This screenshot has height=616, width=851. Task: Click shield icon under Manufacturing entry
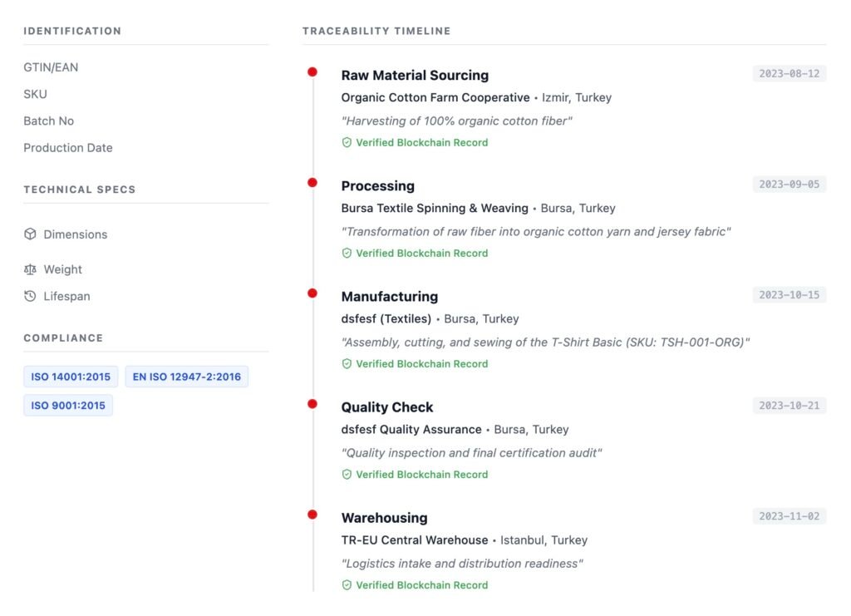(x=347, y=363)
